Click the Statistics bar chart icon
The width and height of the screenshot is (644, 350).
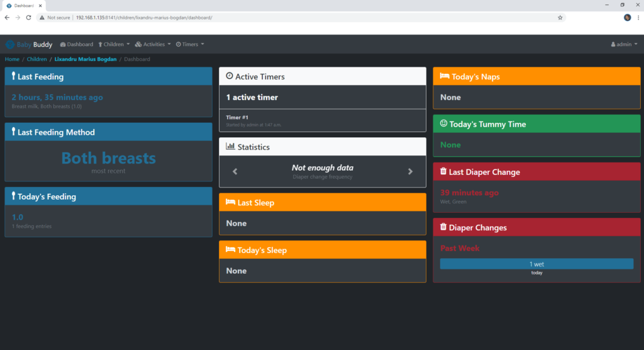tap(230, 147)
